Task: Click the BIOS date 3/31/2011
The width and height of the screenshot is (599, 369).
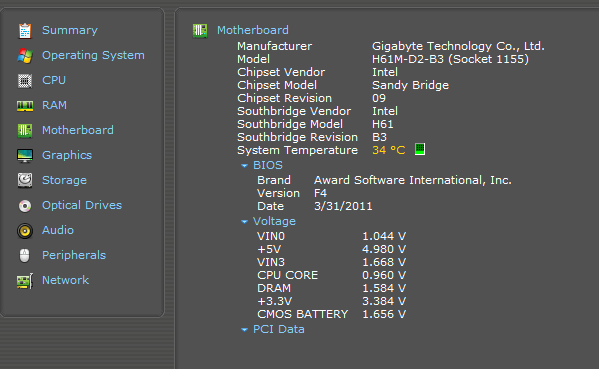Action: pyautogui.click(x=343, y=206)
